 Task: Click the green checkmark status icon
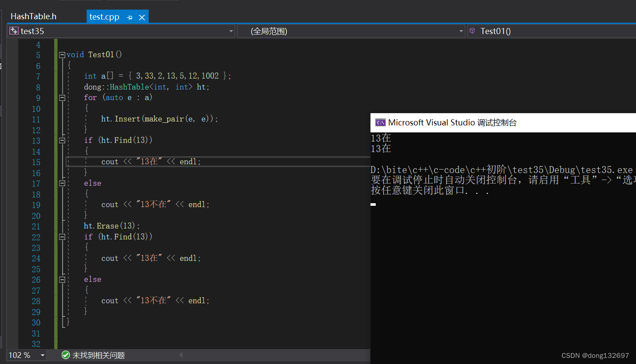[x=66, y=355]
